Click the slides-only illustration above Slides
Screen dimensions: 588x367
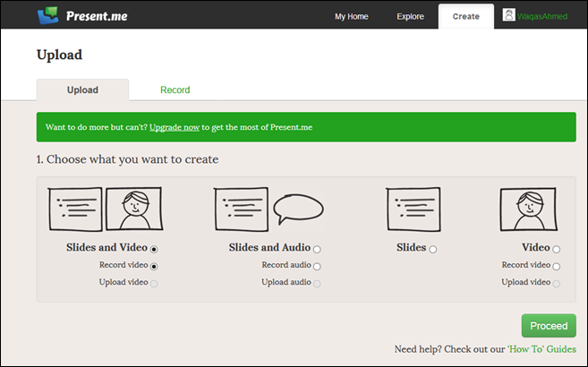click(x=413, y=209)
